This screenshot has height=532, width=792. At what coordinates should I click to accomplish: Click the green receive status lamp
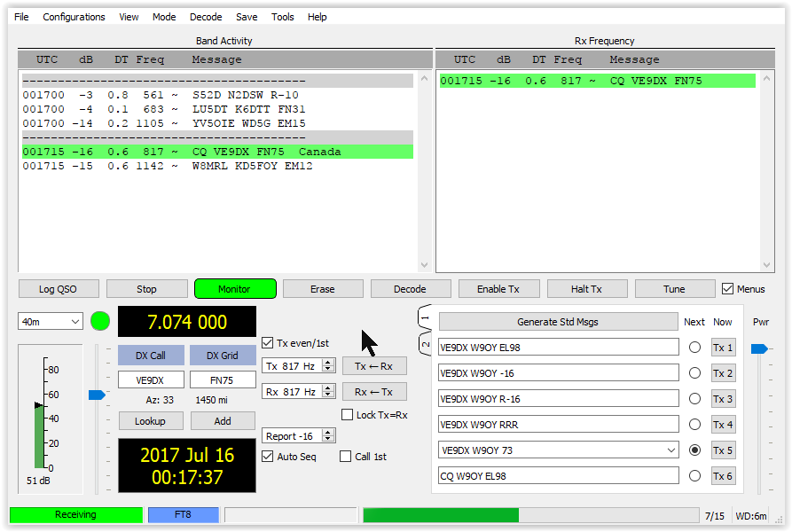pos(99,321)
